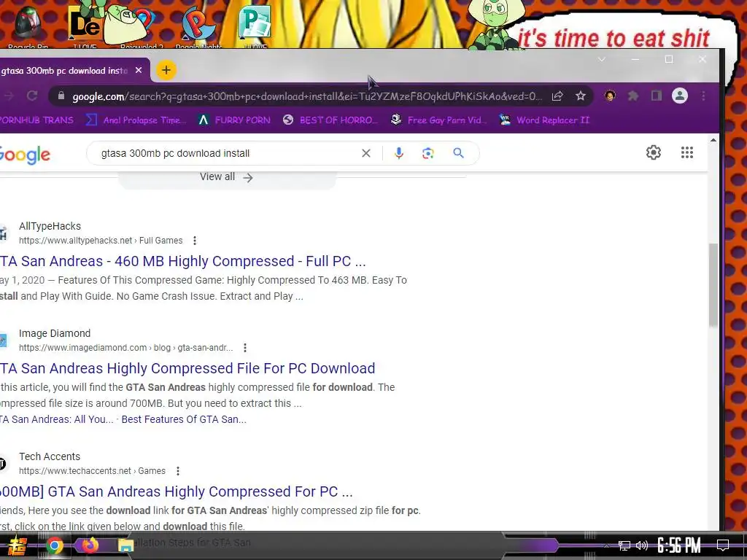Image resolution: width=747 pixels, height=560 pixels.
Task: Close the gtasa 300mb pc download tab
Action: pos(139,70)
